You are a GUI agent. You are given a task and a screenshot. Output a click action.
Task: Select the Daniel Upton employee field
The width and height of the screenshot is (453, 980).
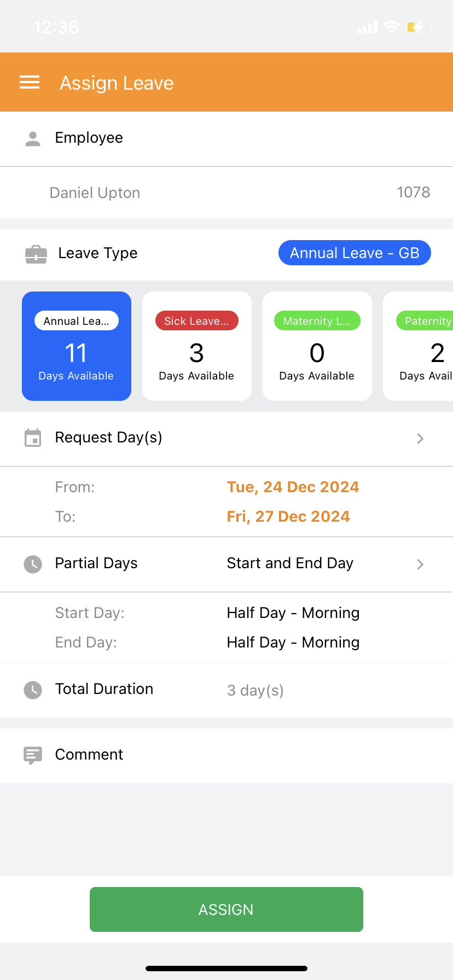coord(226,192)
